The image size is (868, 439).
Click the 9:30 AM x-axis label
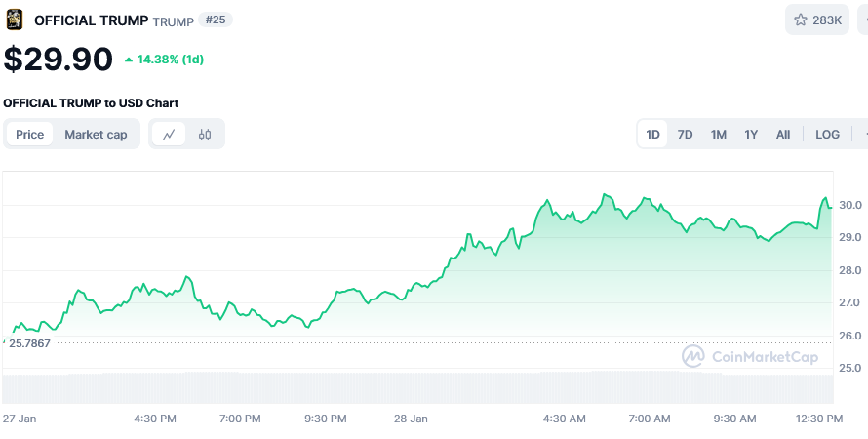pyautogui.click(x=734, y=419)
